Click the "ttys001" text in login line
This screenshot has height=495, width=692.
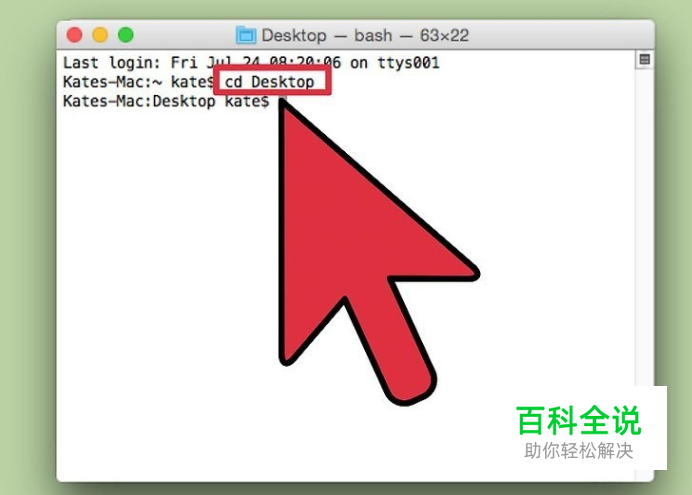pyautogui.click(x=409, y=63)
